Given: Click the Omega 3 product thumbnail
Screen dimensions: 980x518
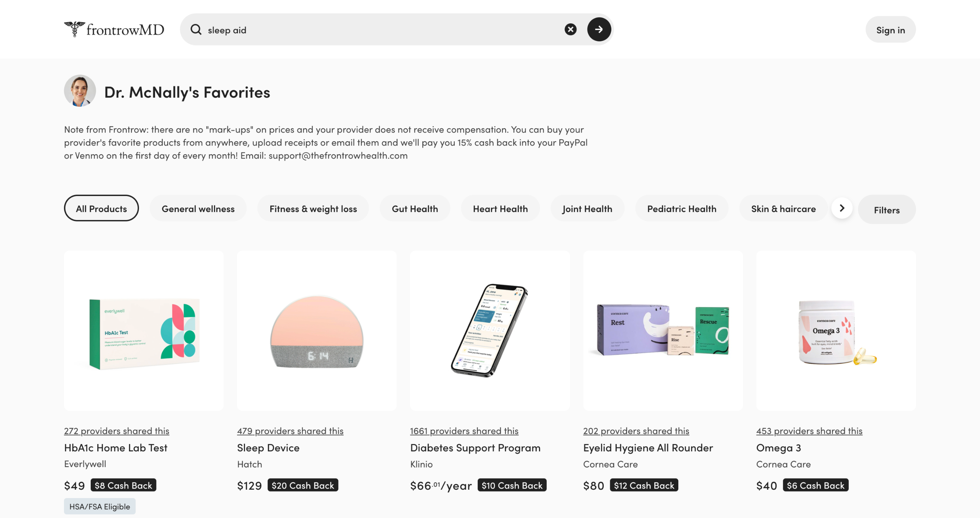Looking at the screenshot, I should pos(836,331).
